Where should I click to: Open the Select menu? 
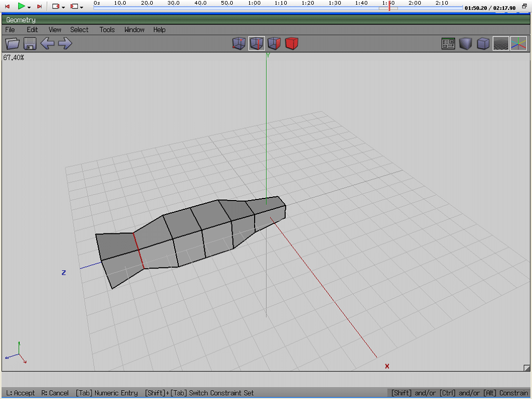[79, 30]
